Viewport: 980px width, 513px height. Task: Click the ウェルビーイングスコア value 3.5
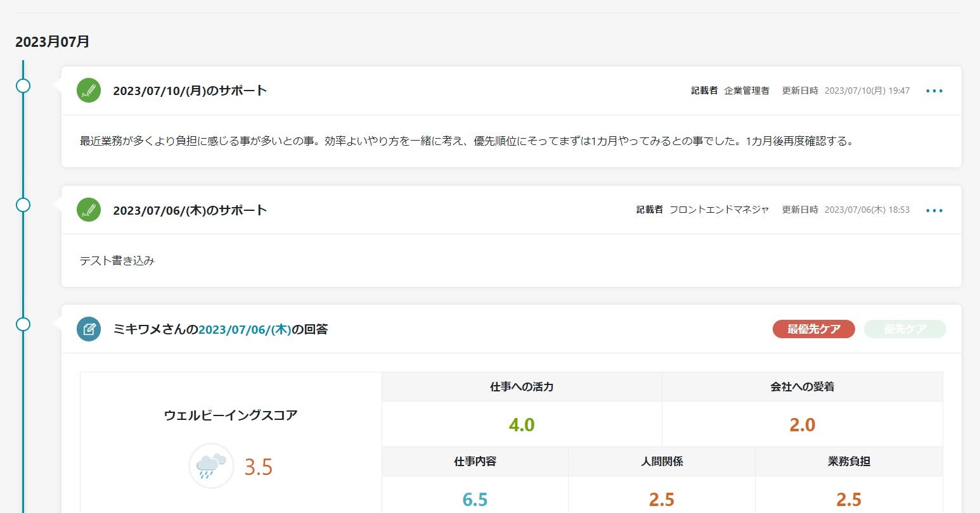[x=259, y=467]
